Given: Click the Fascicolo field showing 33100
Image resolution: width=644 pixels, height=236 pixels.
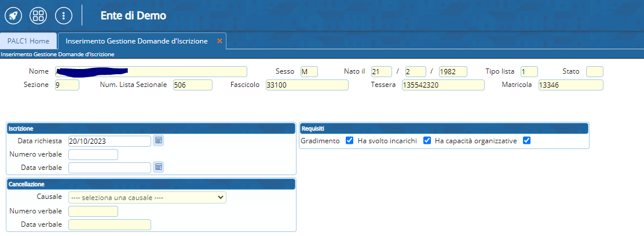Looking at the screenshot, I should (306, 85).
